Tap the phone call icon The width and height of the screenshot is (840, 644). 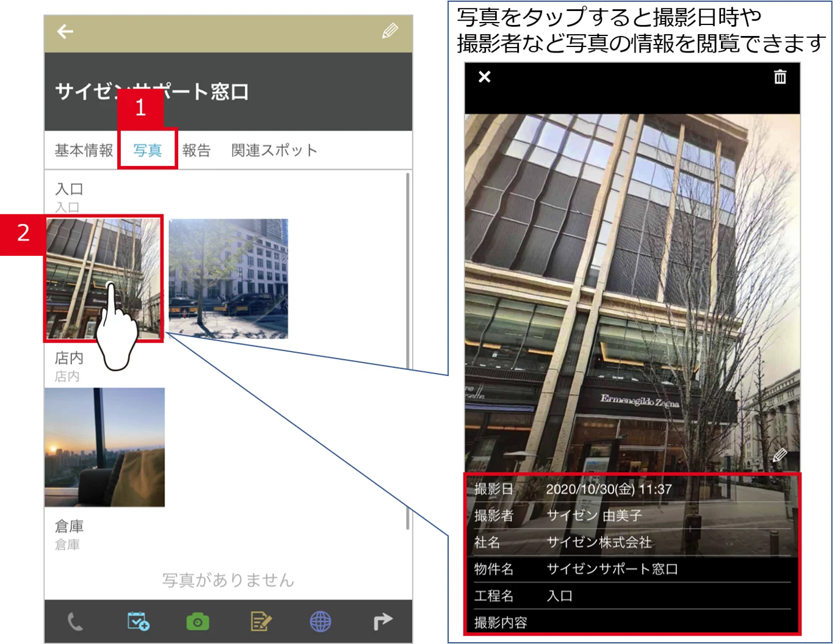tap(74, 622)
